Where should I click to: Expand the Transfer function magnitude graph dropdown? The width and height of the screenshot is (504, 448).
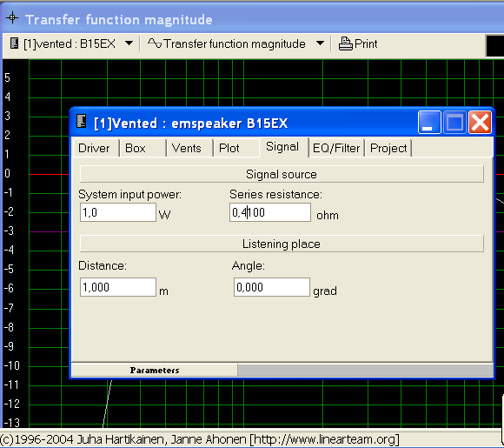[320, 43]
